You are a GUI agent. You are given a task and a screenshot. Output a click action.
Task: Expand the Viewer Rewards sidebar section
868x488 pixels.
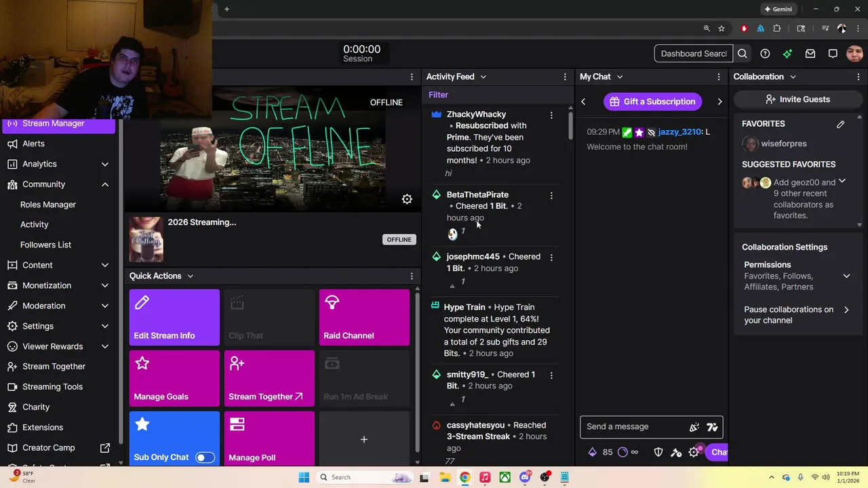[x=105, y=346]
